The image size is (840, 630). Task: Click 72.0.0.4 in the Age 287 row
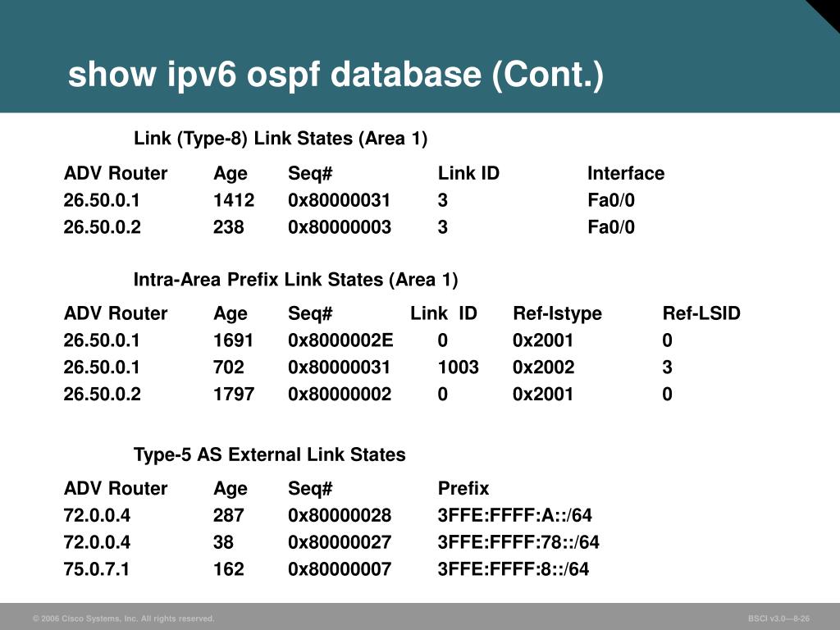(x=97, y=515)
